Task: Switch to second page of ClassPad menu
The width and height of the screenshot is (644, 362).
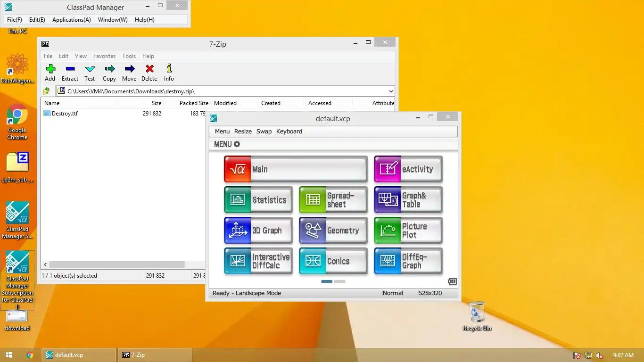Action: [339, 281]
